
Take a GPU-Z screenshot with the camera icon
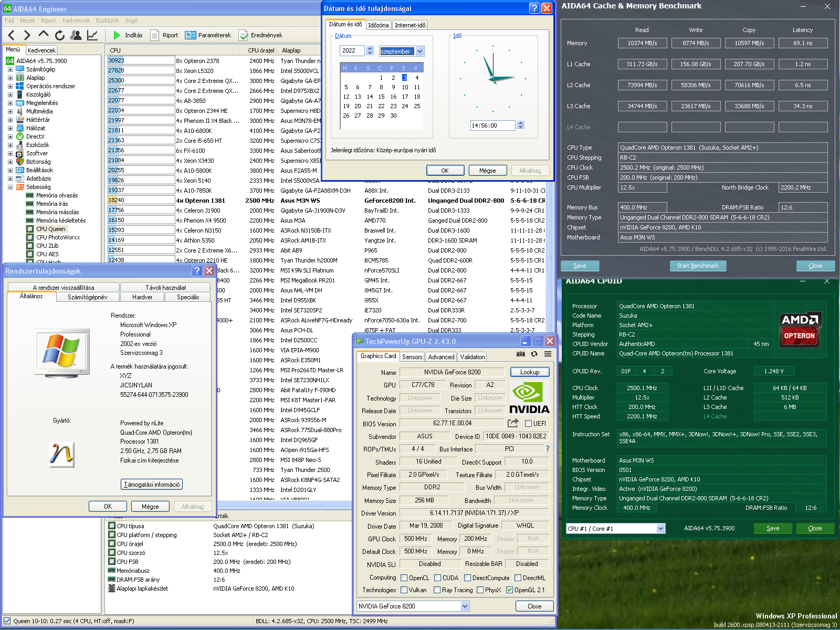point(520,354)
